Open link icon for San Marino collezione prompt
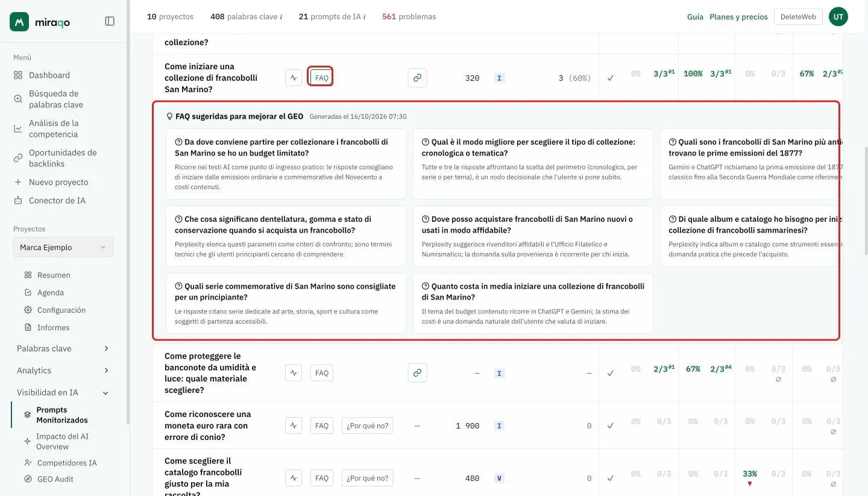Screen dimensions: 868x496 [417, 78]
